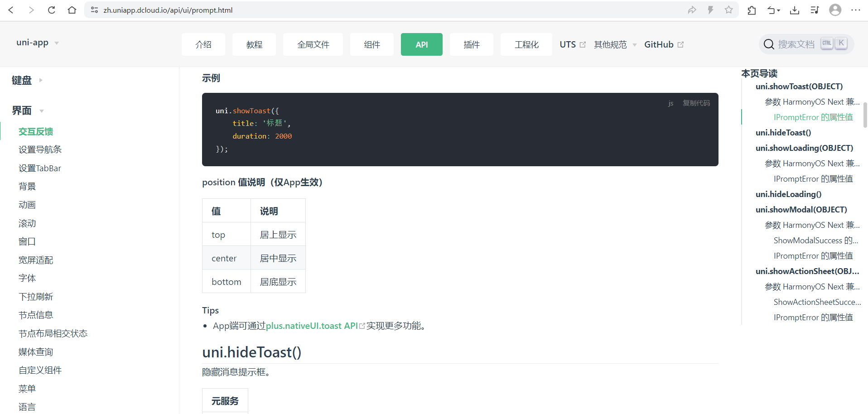Open the browser home page

pyautogui.click(x=72, y=10)
